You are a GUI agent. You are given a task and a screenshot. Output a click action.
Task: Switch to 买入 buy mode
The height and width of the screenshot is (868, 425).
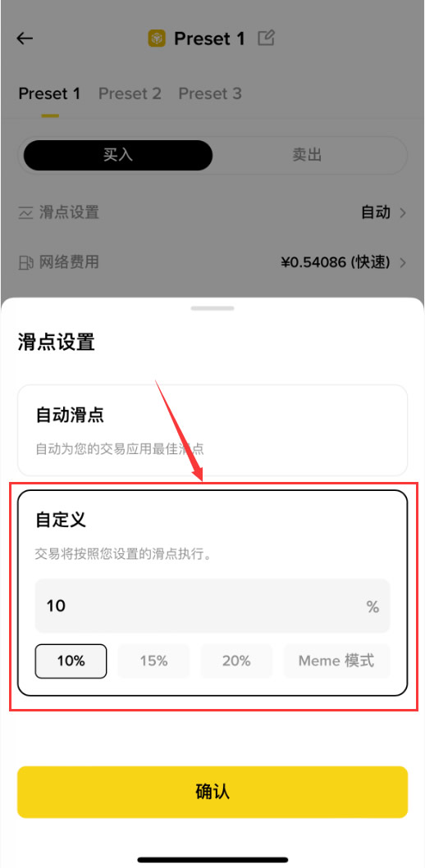[x=118, y=155]
